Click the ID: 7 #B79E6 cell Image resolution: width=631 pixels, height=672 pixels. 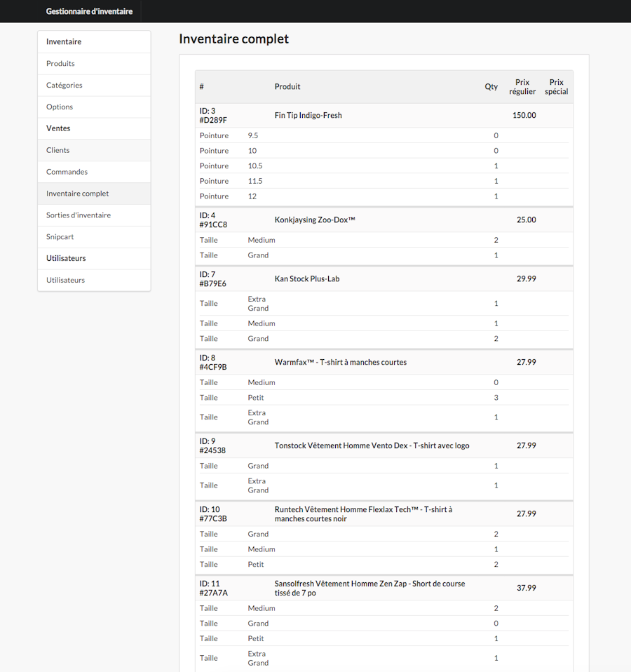coord(213,279)
